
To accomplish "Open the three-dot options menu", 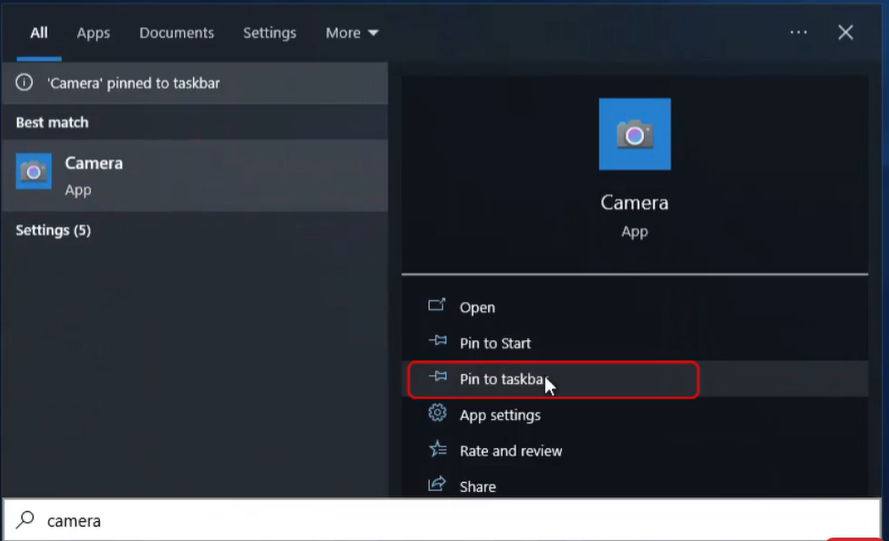I will (798, 33).
